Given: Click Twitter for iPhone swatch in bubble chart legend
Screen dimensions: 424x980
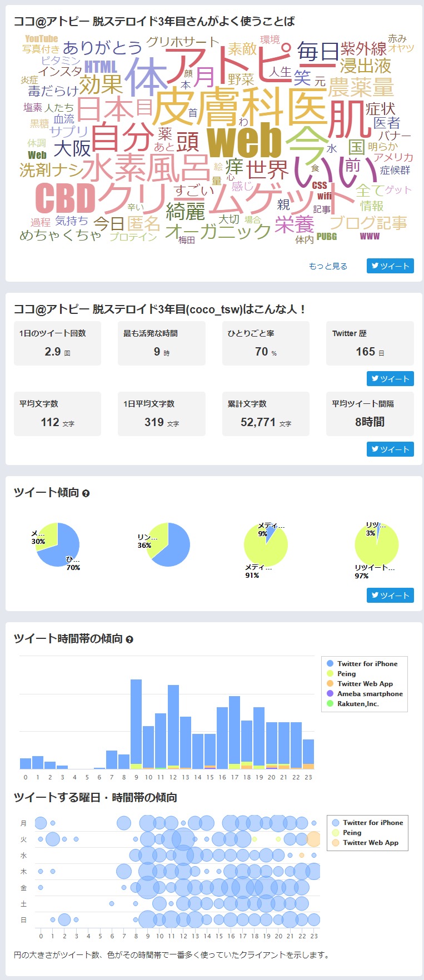Looking at the screenshot, I should tap(336, 823).
